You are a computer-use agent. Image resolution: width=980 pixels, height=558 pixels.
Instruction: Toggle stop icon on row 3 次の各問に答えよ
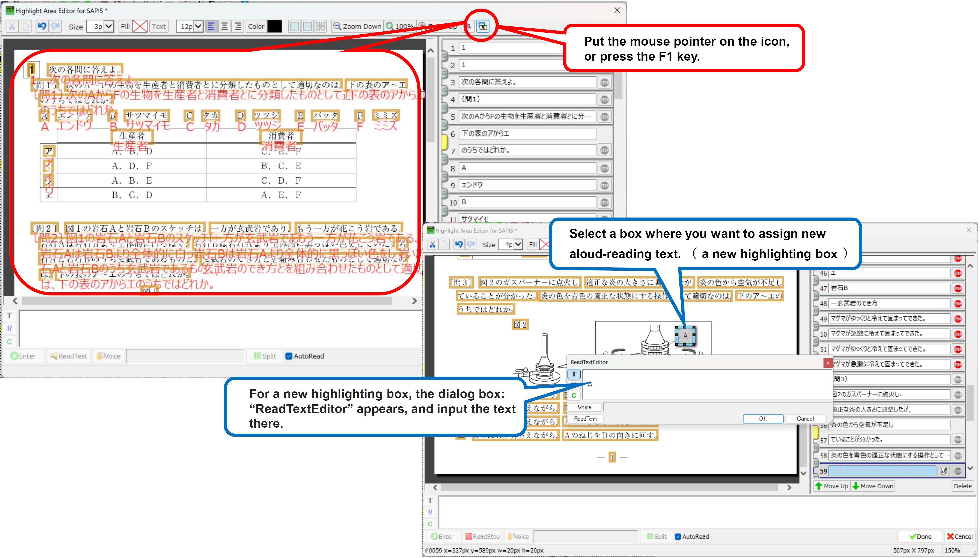tap(604, 82)
